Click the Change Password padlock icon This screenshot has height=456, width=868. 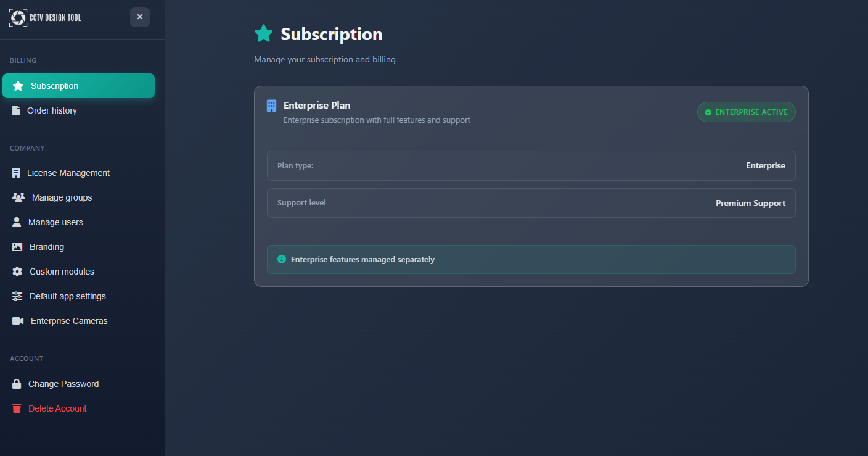click(17, 383)
